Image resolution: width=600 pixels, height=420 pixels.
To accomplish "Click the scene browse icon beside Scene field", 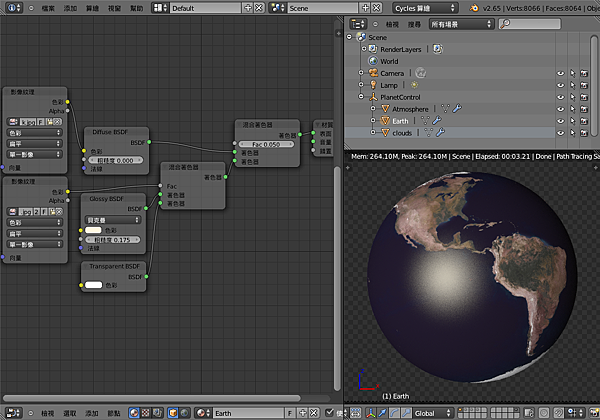I will tap(277, 8).
